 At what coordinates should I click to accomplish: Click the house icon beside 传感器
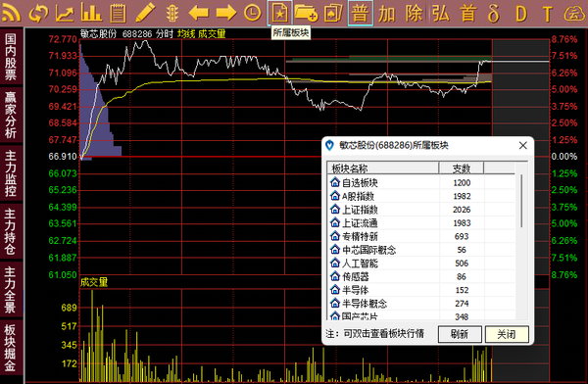point(335,276)
